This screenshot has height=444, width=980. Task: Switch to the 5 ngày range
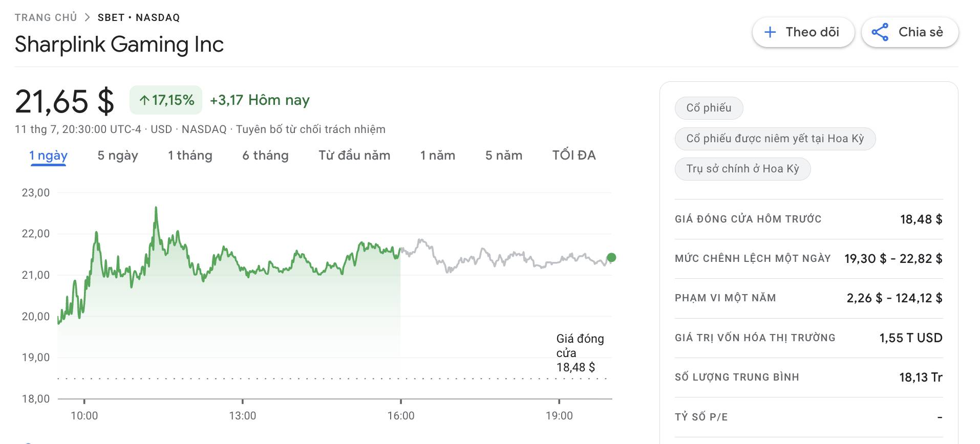(118, 156)
